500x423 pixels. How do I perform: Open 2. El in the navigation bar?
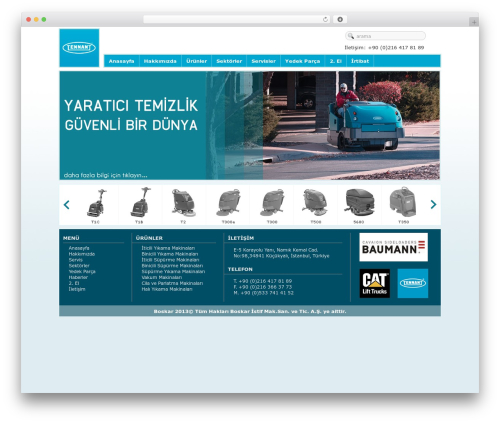[336, 61]
